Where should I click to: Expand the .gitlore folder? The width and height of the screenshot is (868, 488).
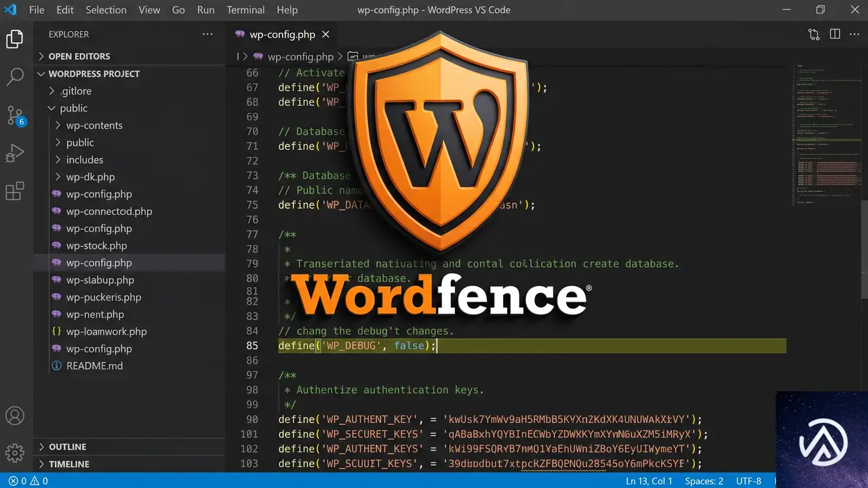(x=130, y=91)
